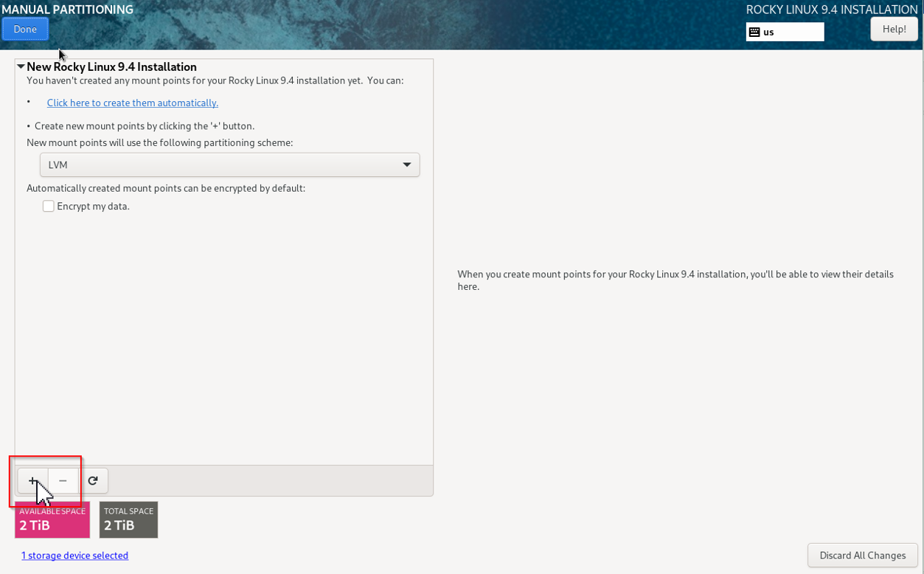This screenshot has height=574, width=924.
Task: Click Discard All Changes
Action: point(862,556)
